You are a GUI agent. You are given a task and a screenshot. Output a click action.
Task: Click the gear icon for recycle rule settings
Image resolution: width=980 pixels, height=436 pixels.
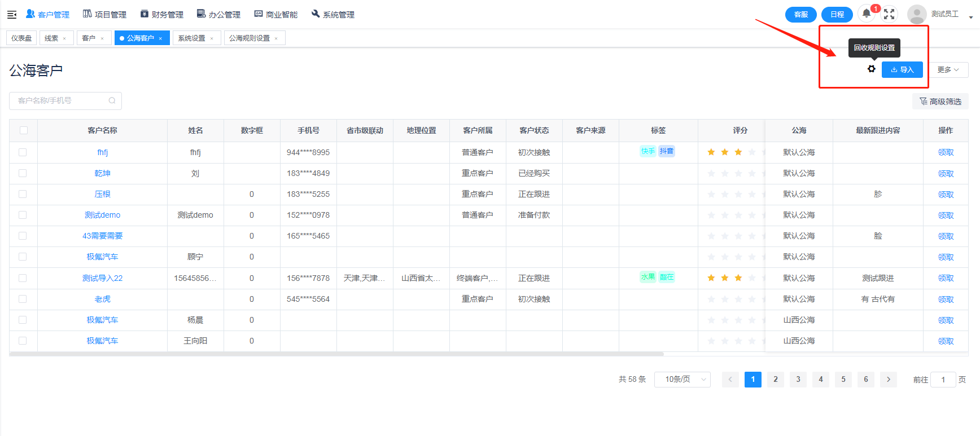(x=872, y=69)
